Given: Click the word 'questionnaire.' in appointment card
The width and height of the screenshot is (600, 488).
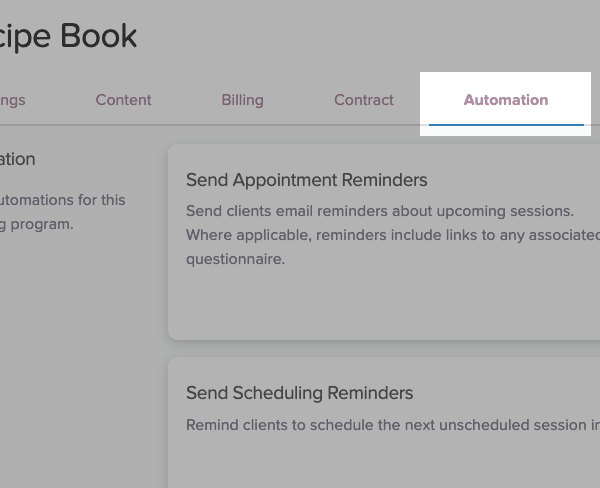Looking at the screenshot, I should tap(235, 259).
